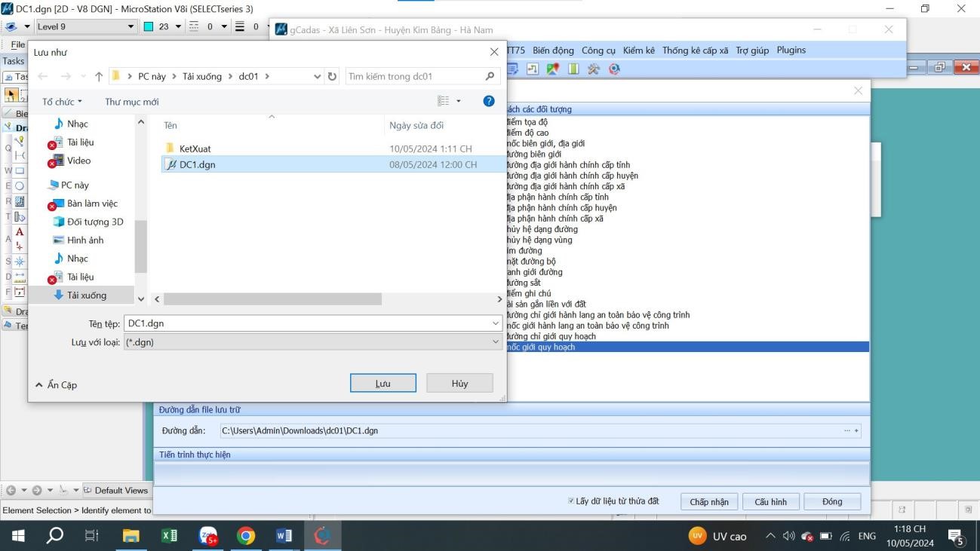Open the Plugins menu in gCadas

tap(791, 51)
